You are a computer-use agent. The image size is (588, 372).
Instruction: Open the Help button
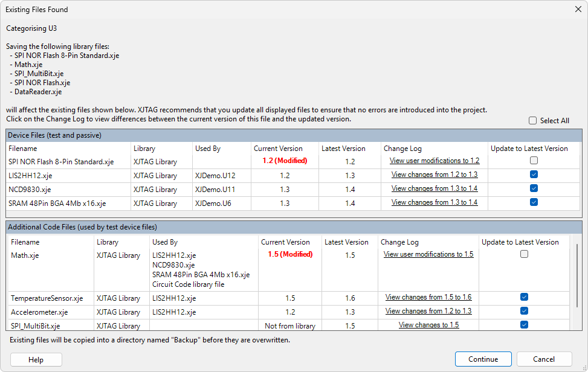click(36, 359)
